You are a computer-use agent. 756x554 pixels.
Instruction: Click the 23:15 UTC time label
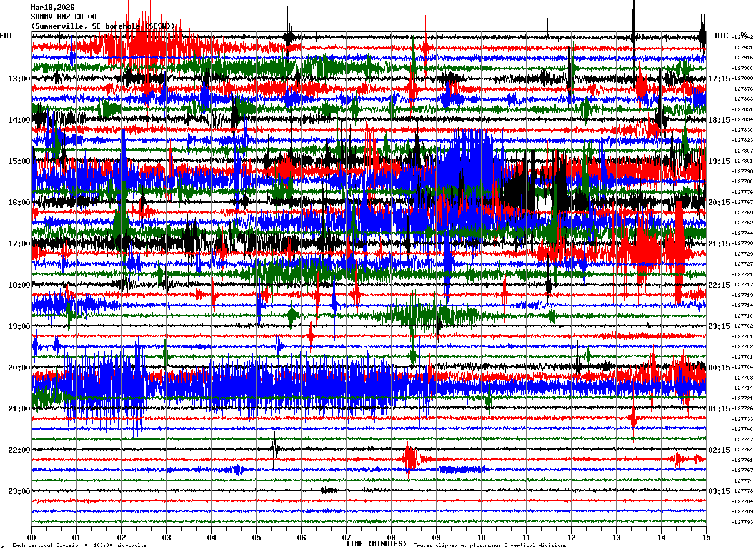(x=719, y=326)
